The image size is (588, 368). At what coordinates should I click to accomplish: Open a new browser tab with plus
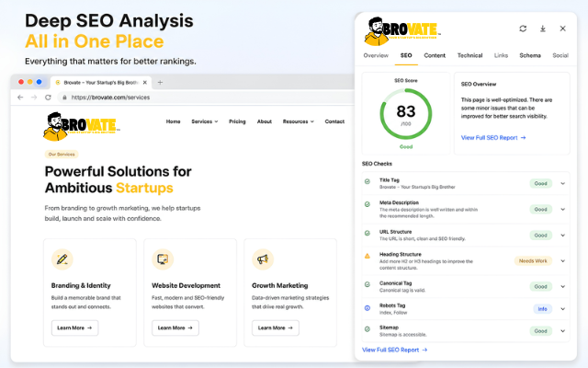click(x=160, y=83)
